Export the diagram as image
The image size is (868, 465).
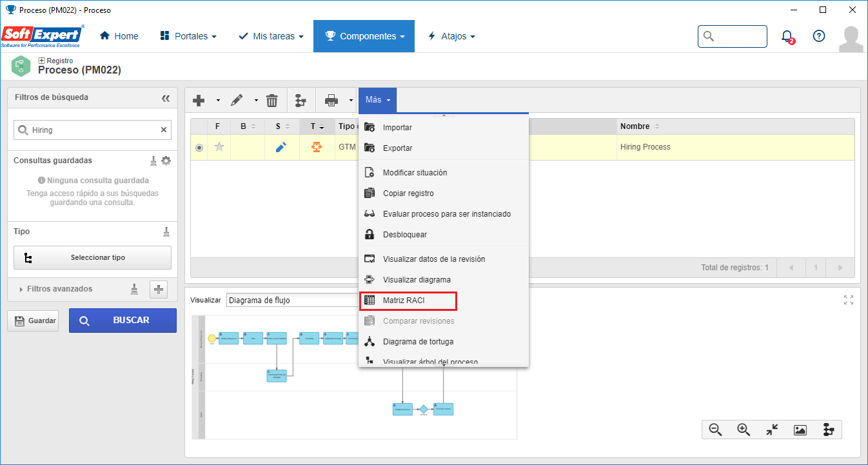[x=800, y=430]
